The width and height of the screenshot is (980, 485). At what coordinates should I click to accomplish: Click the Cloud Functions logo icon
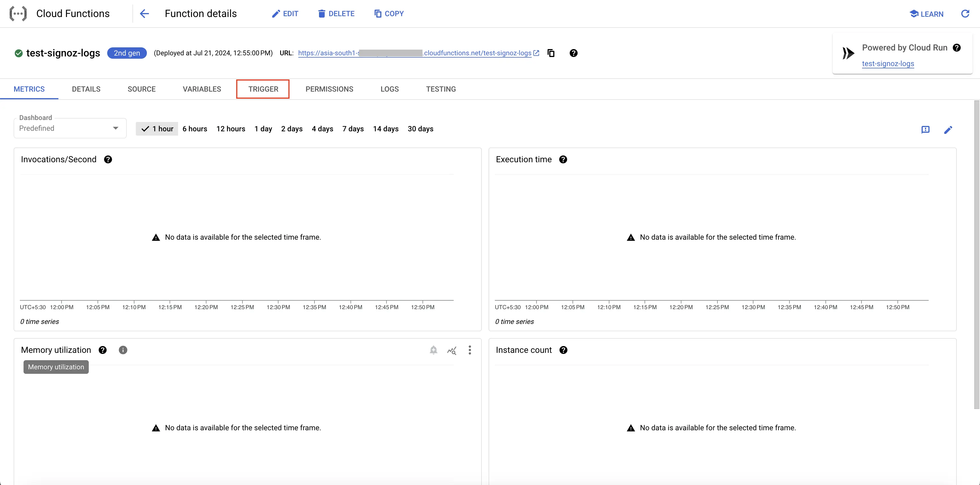(x=18, y=14)
